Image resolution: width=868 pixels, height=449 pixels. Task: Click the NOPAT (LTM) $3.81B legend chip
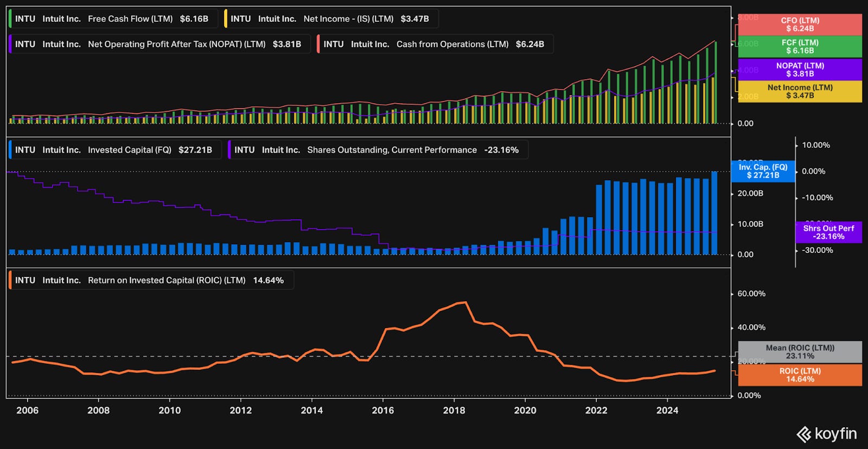tap(159, 44)
